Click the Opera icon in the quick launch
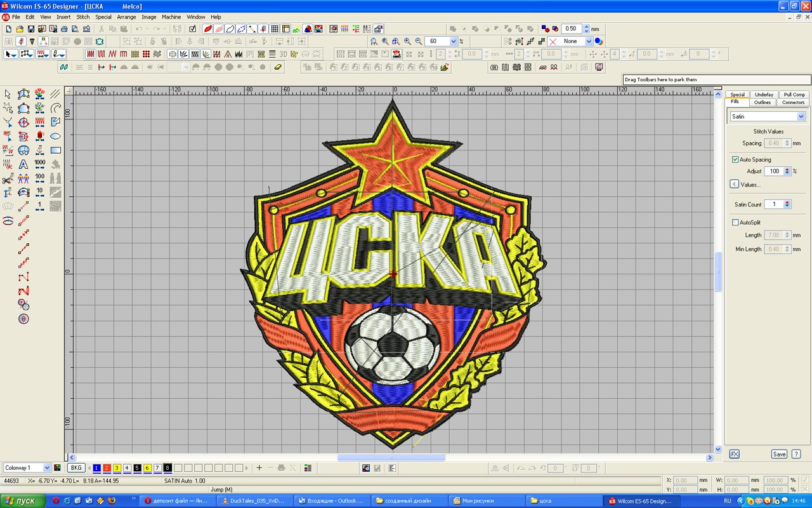This screenshot has height=508, width=812. 56,501
